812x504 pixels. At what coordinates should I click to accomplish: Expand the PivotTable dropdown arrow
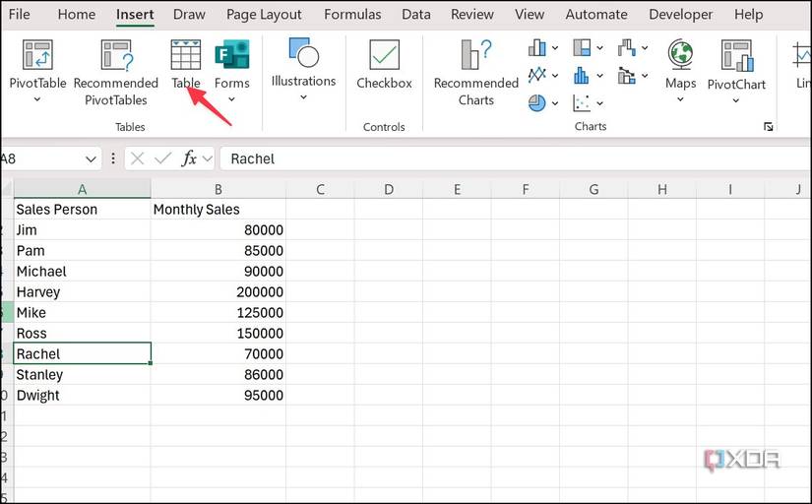point(37,99)
